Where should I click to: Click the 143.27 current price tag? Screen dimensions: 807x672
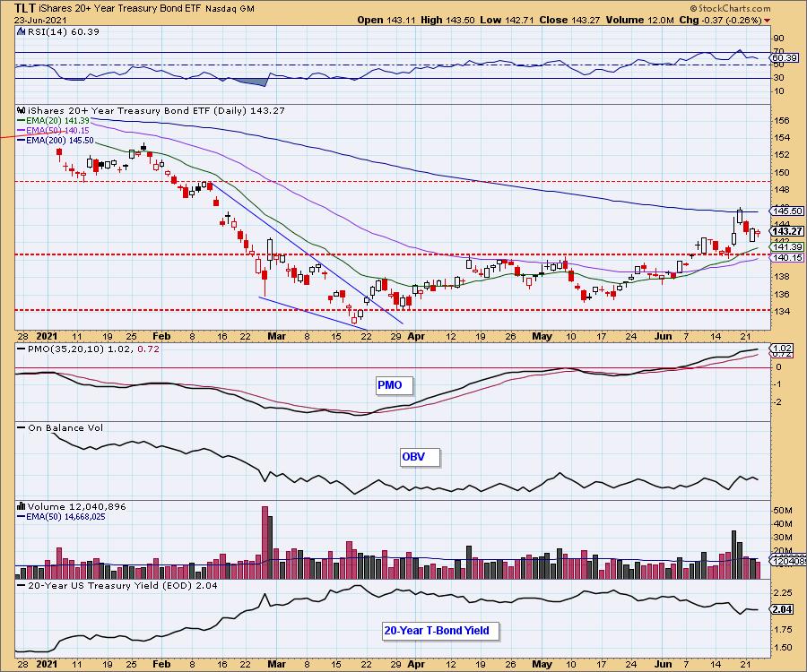[787, 231]
